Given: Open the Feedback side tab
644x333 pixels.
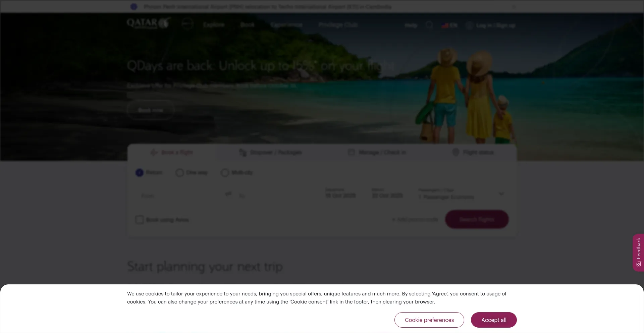Looking at the screenshot, I should coord(638,253).
